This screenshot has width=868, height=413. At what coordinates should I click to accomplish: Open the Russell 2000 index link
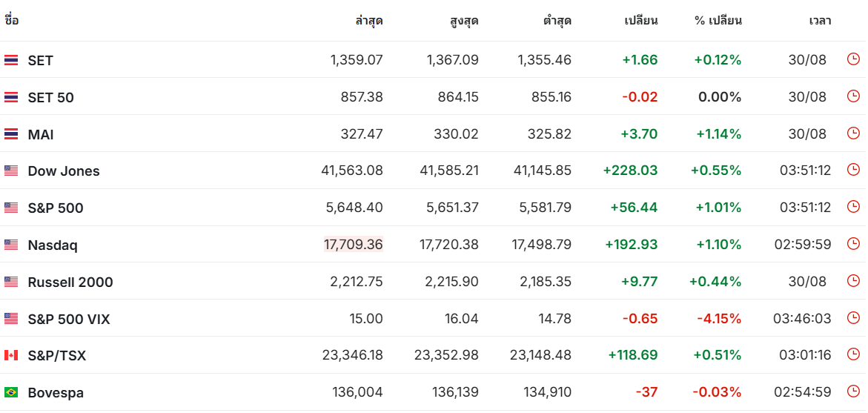[70, 282]
